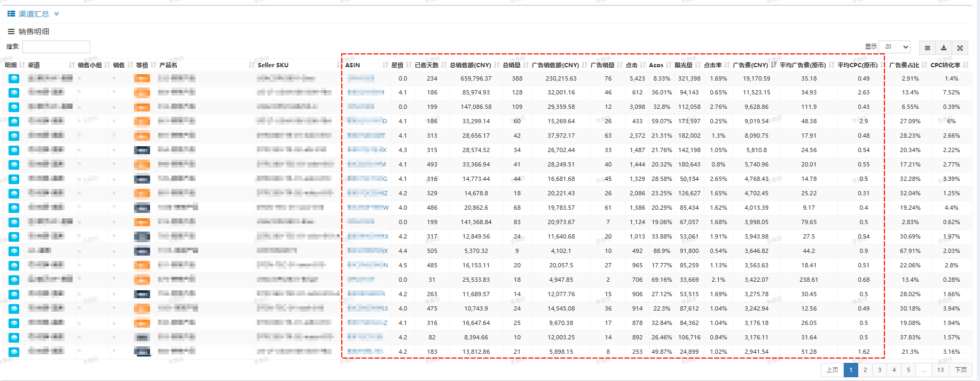980x381 pixels.
Task: Show details via eye icon for 659,796.37 row
Action: (14, 78)
